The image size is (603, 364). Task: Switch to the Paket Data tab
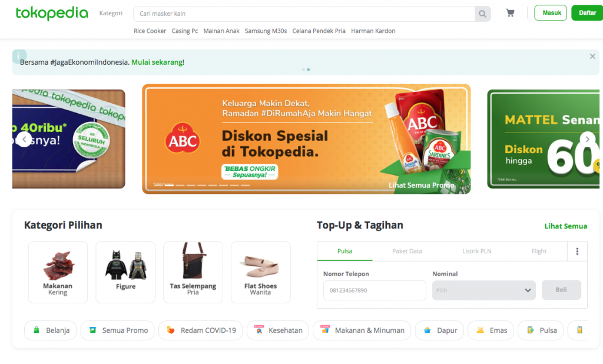click(x=407, y=252)
